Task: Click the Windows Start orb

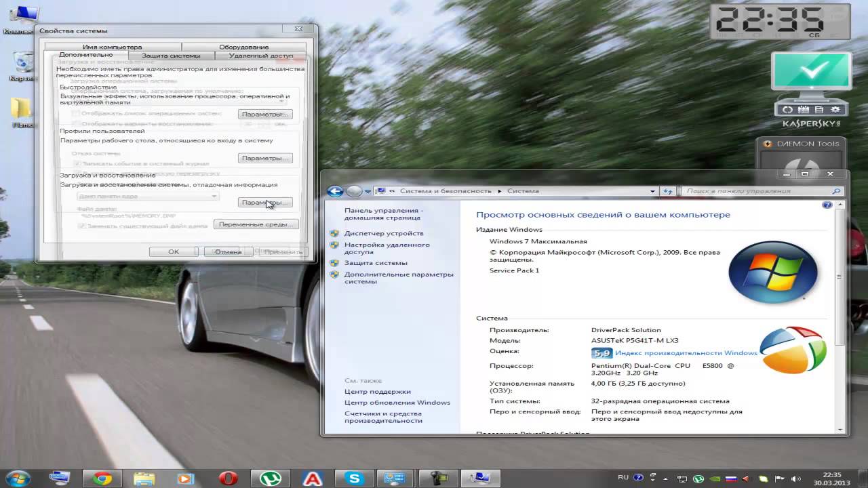Action: pyautogui.click(x=18, y=478)
